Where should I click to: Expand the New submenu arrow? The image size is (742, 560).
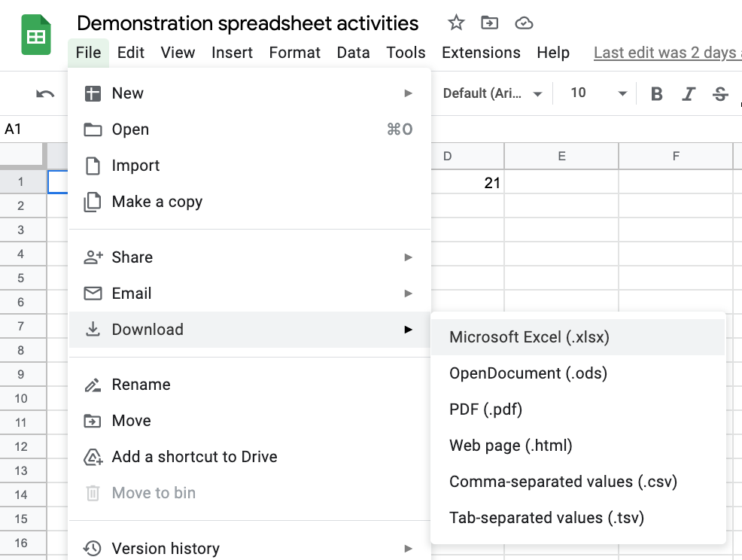pos(408,93)
